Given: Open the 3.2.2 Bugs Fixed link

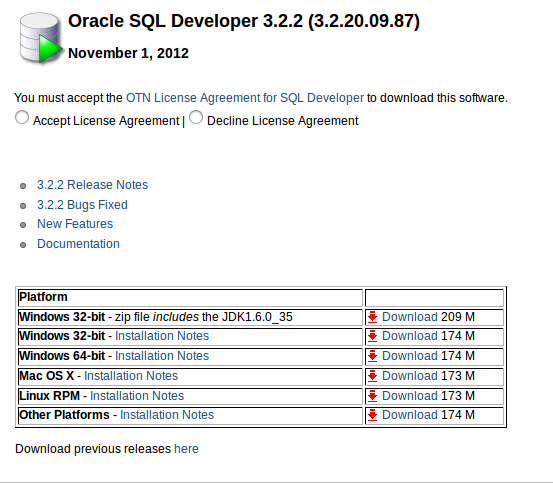Looking at the screenshot, I should pos(82,205).
